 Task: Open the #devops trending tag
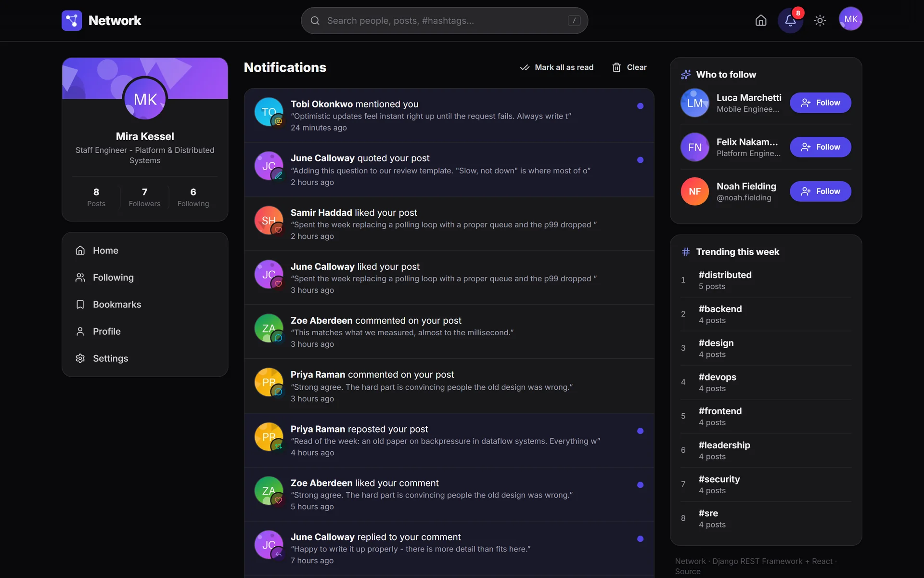(717, 377)
